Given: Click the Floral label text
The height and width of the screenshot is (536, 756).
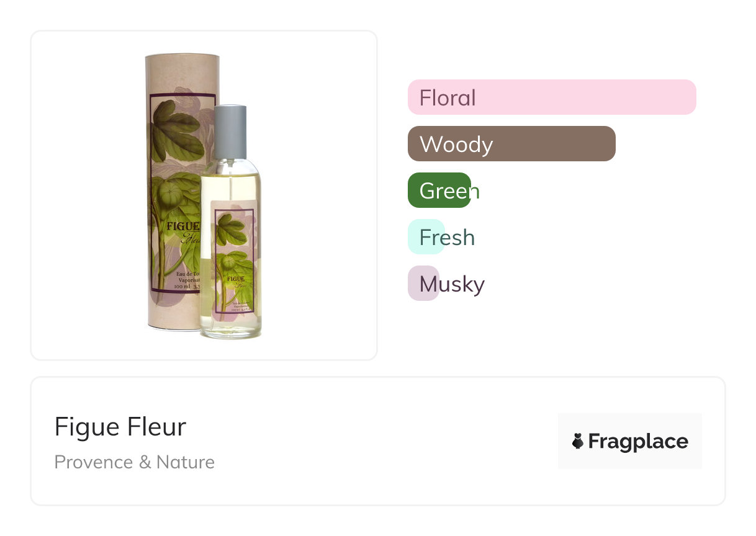Looking at the screenshot, I should click(x=448, y=97).
